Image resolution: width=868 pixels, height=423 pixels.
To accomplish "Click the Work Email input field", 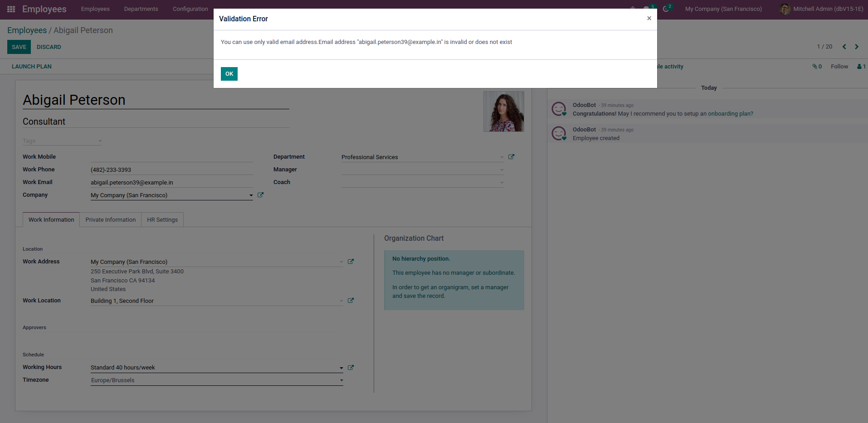I will tap(171, 183).
